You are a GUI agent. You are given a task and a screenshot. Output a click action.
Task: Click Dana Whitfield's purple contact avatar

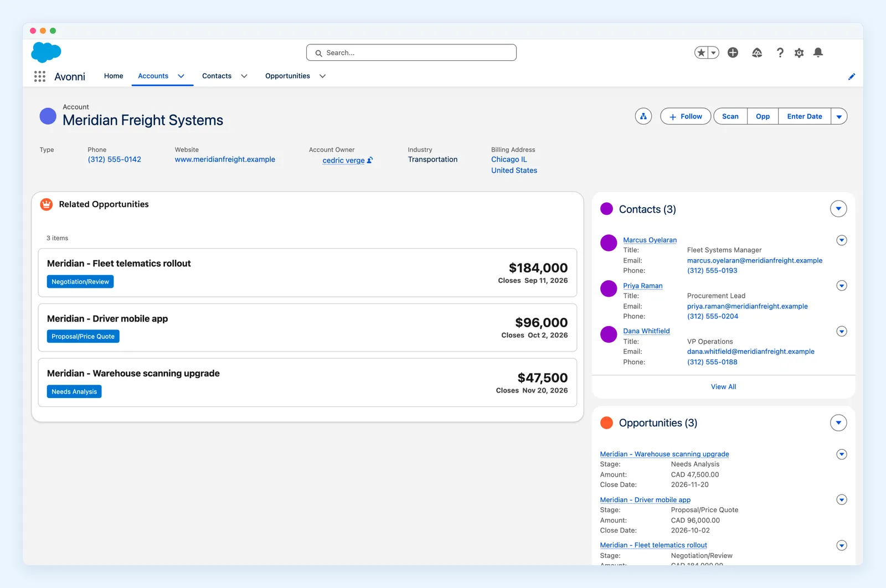[609, 334]
